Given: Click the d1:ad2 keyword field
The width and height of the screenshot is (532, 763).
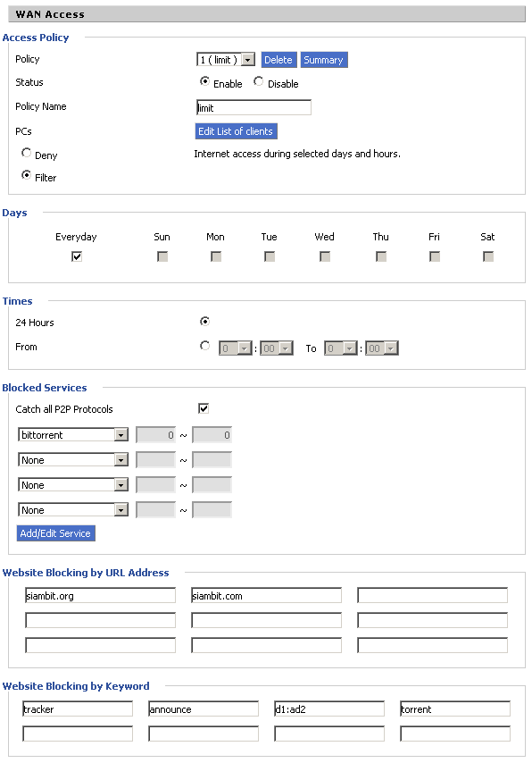Looking at the screenshot, I should pos(329,709).
